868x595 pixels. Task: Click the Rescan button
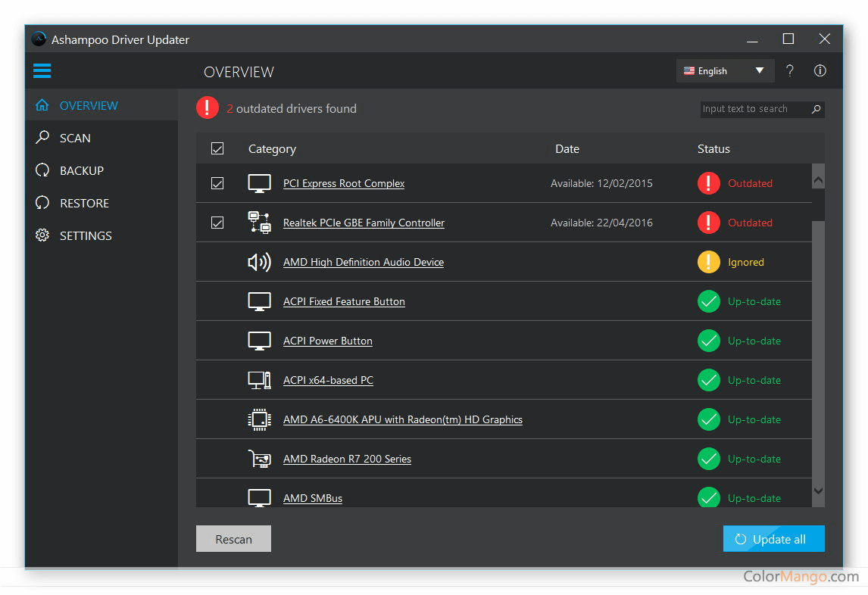(x=233, y=539)
